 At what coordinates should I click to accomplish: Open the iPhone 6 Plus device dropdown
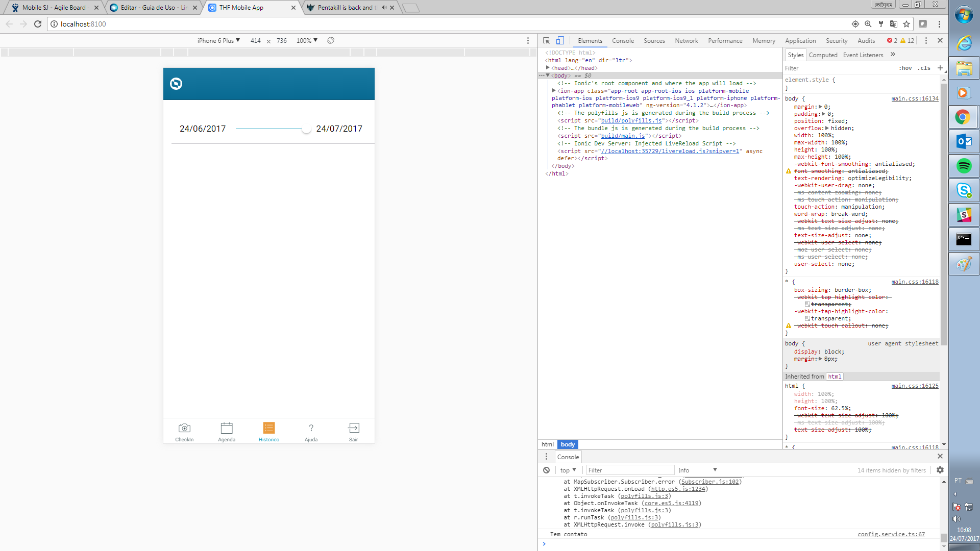(x=218, y=40)
